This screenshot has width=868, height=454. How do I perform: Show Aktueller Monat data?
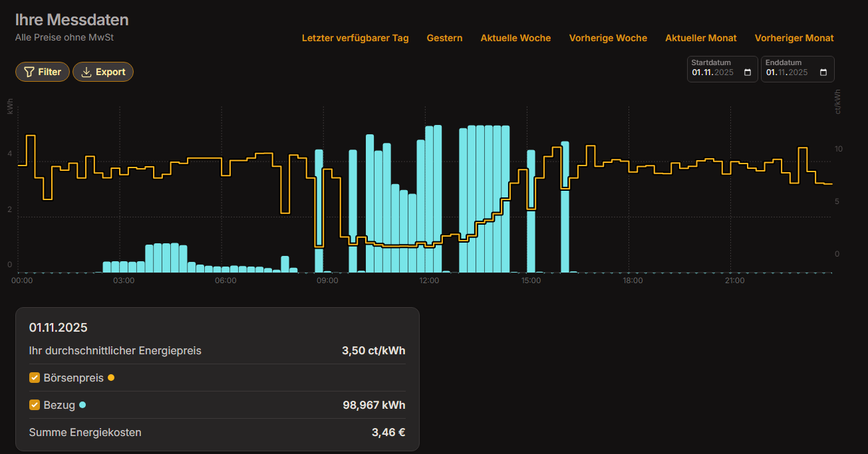(700, 38)
